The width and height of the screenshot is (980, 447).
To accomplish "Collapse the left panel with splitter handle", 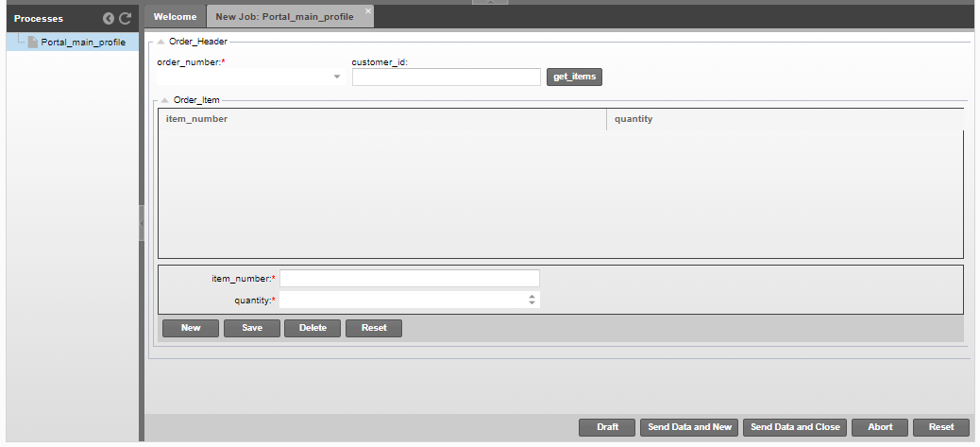I will click(x=142, y=223).
